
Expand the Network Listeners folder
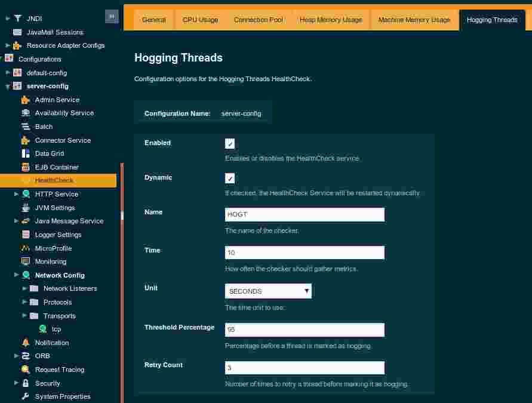(25, 288)
